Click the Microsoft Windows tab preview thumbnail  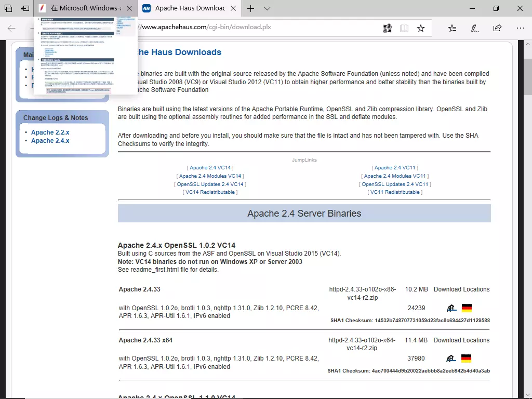coord(86,56)
